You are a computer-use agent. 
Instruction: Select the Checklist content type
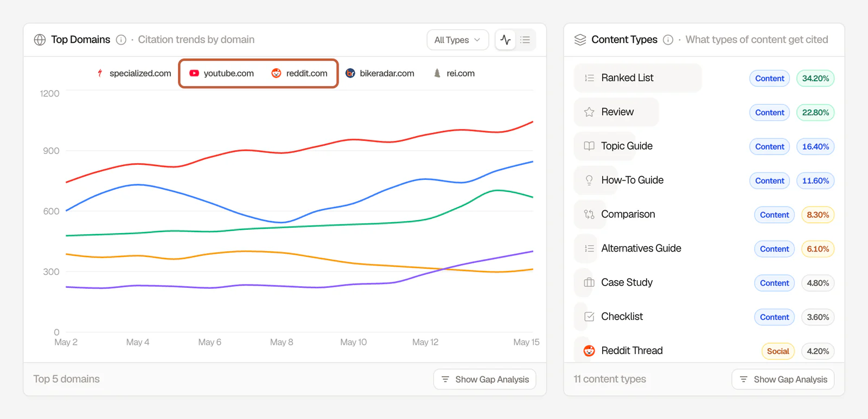[622, 317]
